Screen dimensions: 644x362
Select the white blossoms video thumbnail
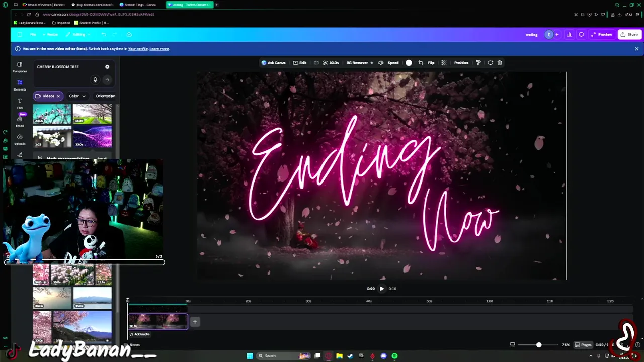pos(52,136)
